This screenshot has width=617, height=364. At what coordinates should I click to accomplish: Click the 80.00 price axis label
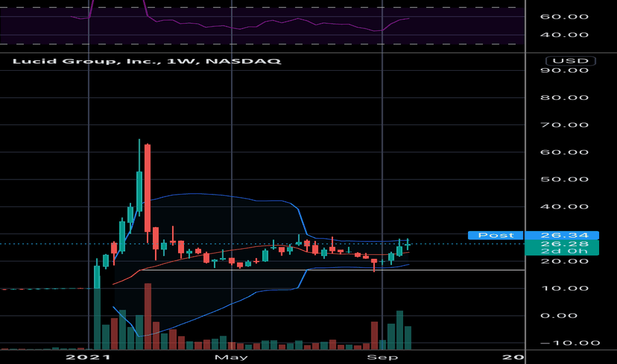pos(564,97)
